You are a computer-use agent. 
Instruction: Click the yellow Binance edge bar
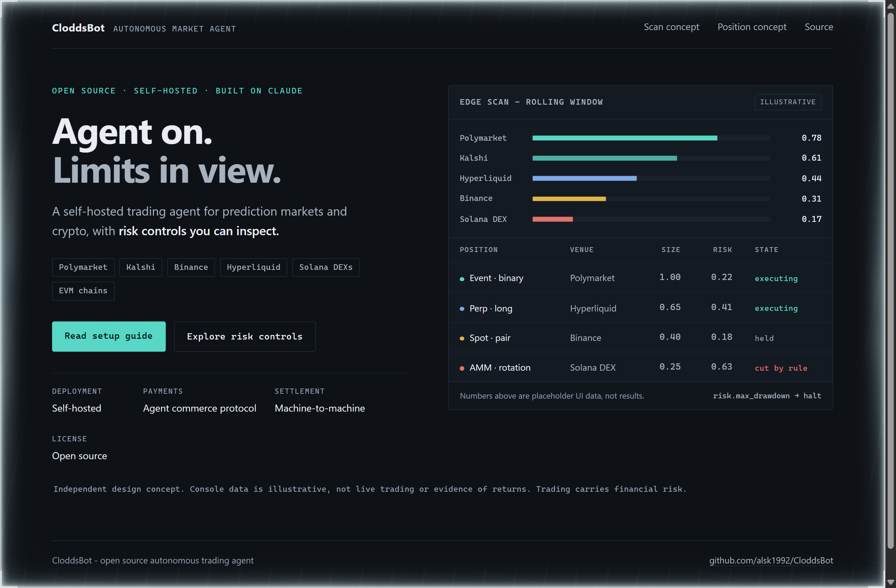click(x=569, y=199)
